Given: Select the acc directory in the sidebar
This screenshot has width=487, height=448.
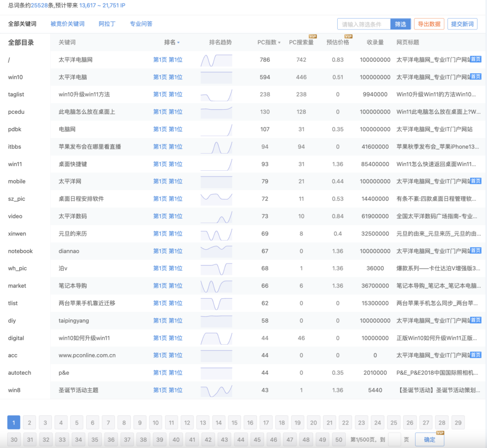Looking at the screenshot, I should point(13,355).
